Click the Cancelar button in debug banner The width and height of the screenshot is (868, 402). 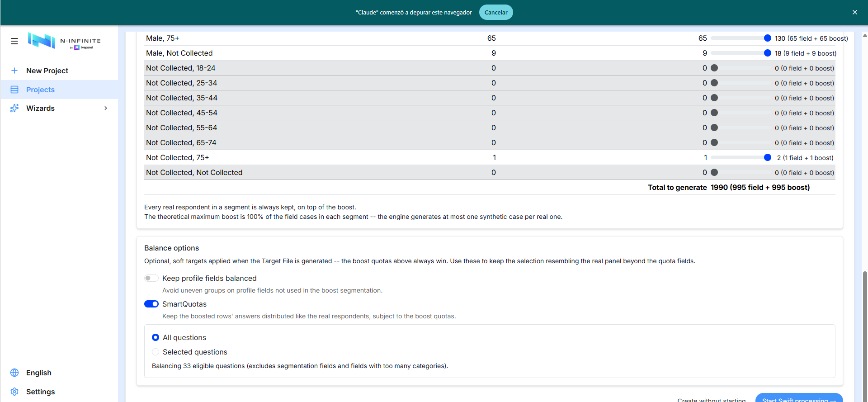[496, 12]
